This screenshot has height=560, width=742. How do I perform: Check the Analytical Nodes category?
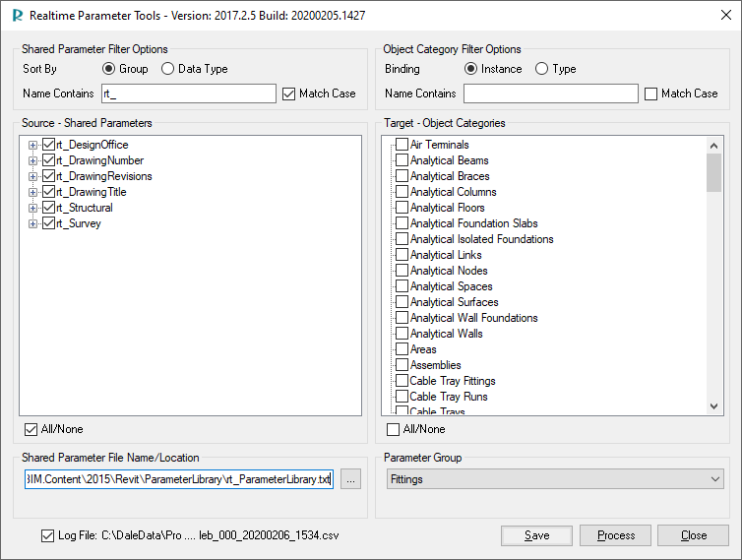coord(402,271)
